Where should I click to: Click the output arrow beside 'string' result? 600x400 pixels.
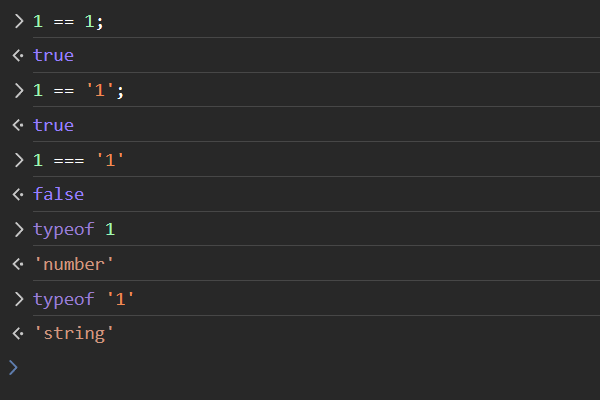[x=17, y=334]
